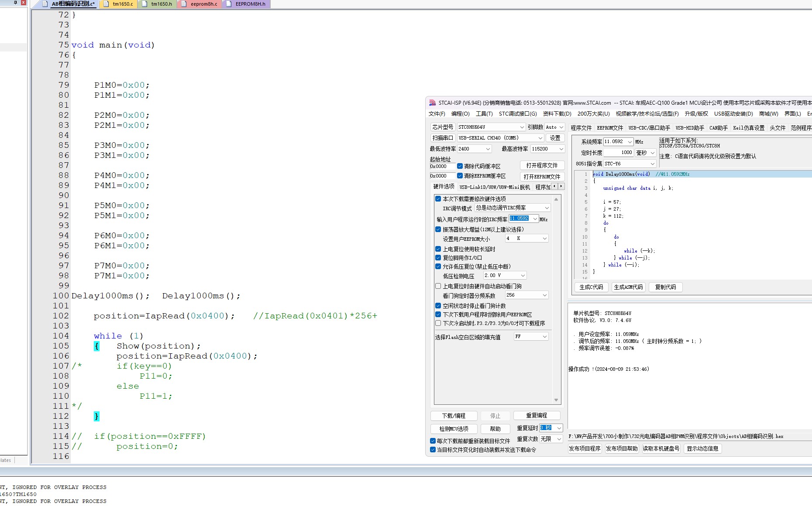Toggle 本次下载需要修改硬件选项 checkbox
This screenshot has height=506, width=812.
pos(438,199)
